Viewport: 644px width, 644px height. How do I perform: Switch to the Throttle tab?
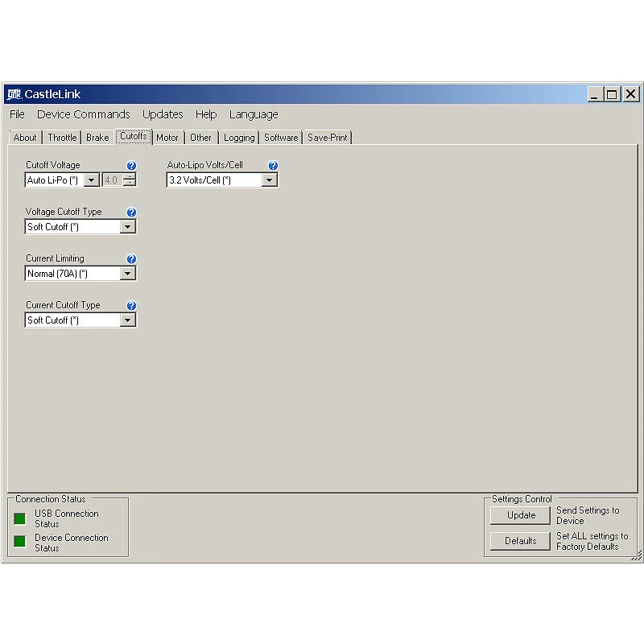coord(62,138)
